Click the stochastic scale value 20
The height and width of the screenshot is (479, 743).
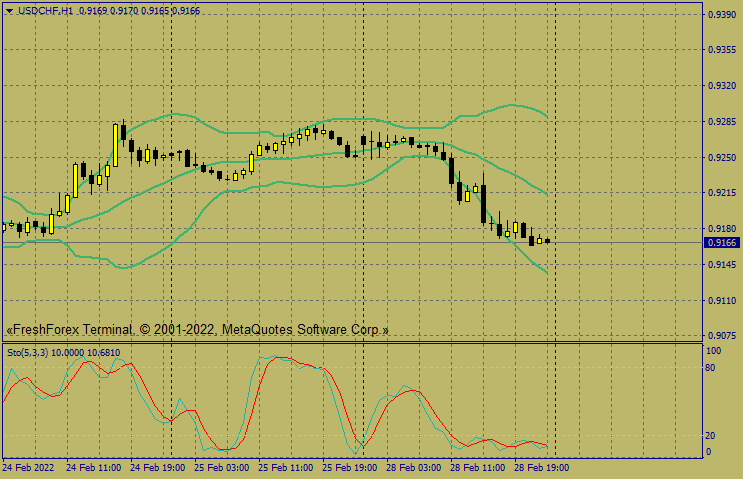pyautogui.click(x=710, y=435)
